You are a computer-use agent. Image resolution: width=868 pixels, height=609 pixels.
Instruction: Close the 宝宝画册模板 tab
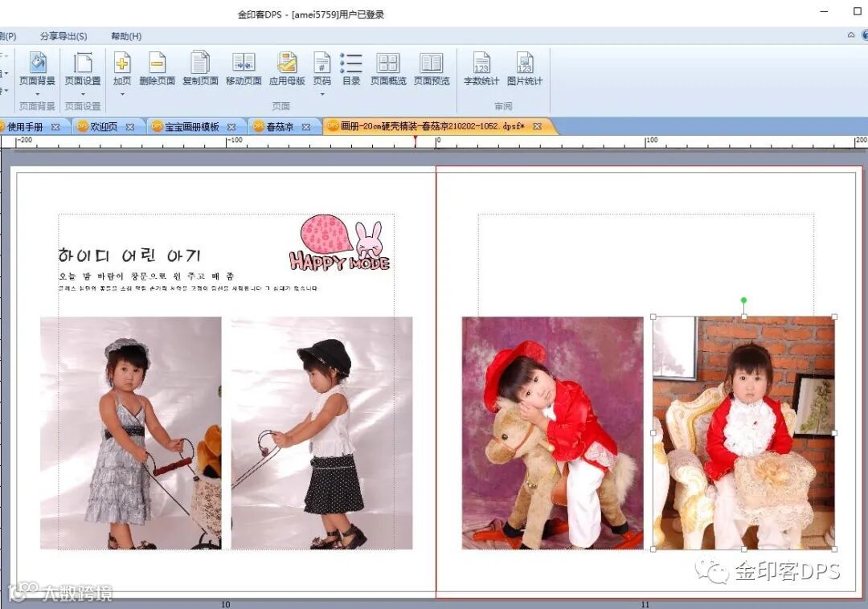[231, 127]
